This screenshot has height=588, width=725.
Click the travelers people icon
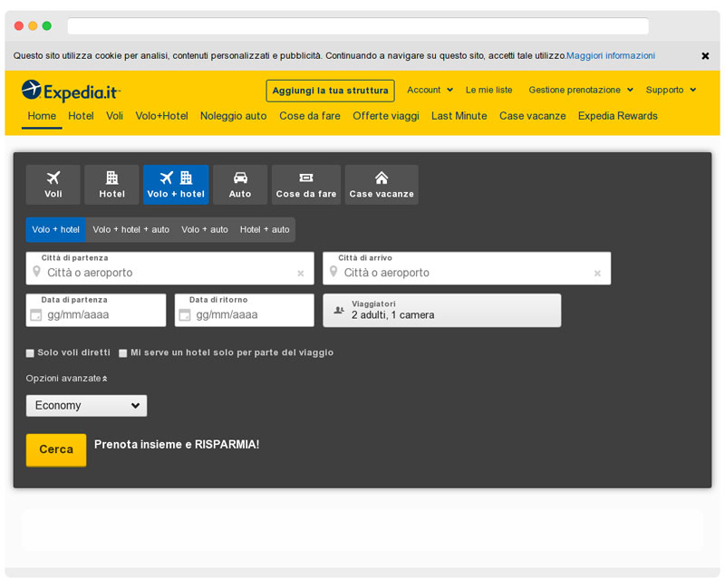point(339,310)
